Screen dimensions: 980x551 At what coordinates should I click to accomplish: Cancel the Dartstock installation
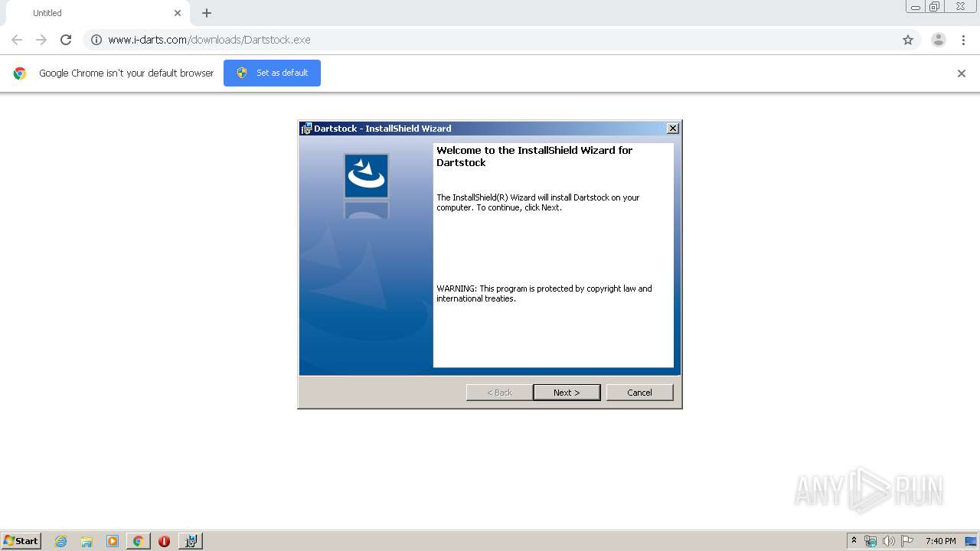639,392
